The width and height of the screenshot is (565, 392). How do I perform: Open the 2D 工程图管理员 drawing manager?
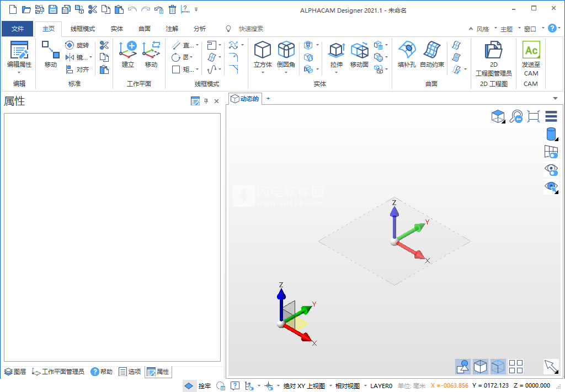[x=494, y=58]
